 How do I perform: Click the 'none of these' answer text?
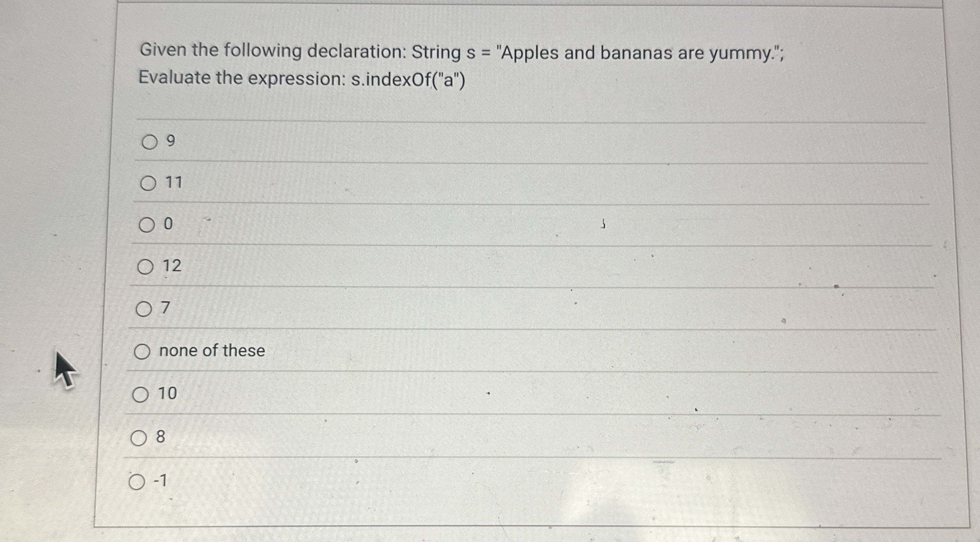pyautogui.click(x=211, y=350)
